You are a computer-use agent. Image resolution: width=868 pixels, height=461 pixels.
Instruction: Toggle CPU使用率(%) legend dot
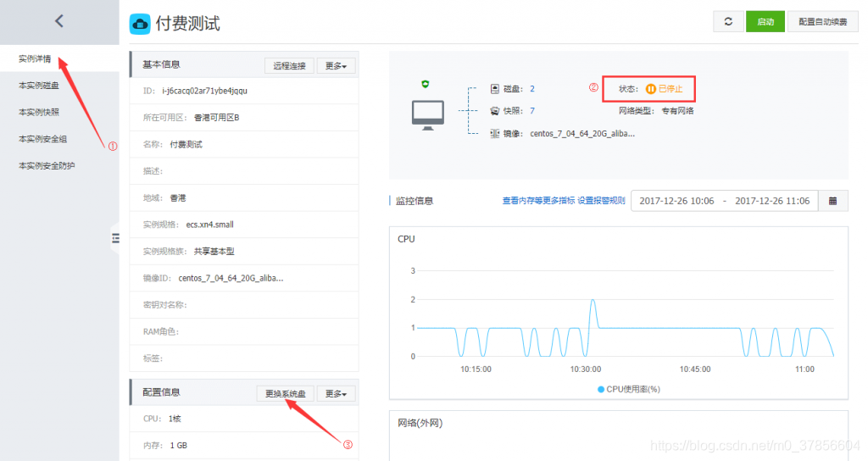pos(601,389)
